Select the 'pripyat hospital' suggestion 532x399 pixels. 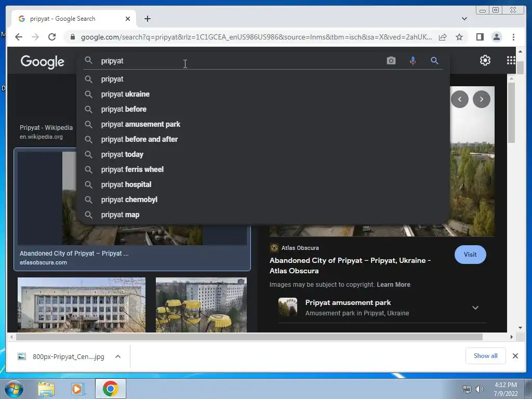pos(263,184)
